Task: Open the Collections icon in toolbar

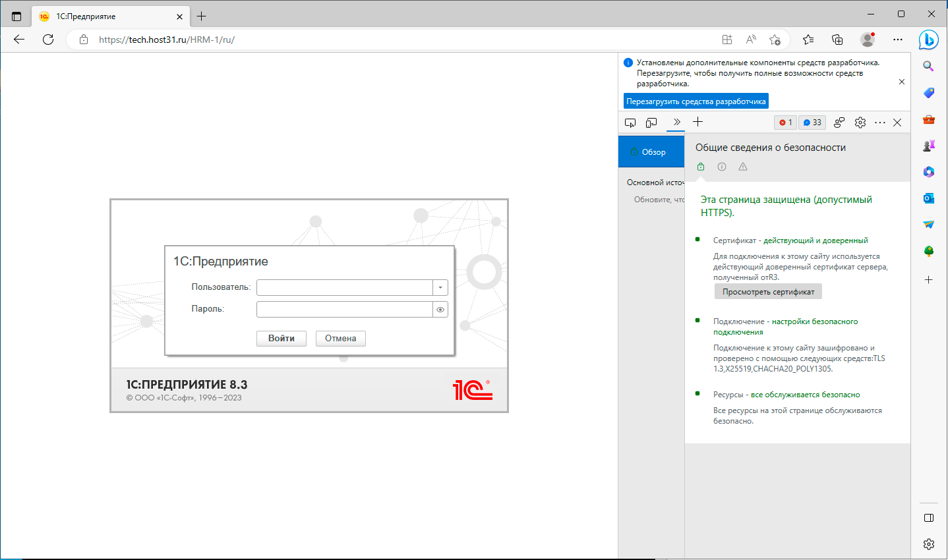Action: tap(837, 40)
